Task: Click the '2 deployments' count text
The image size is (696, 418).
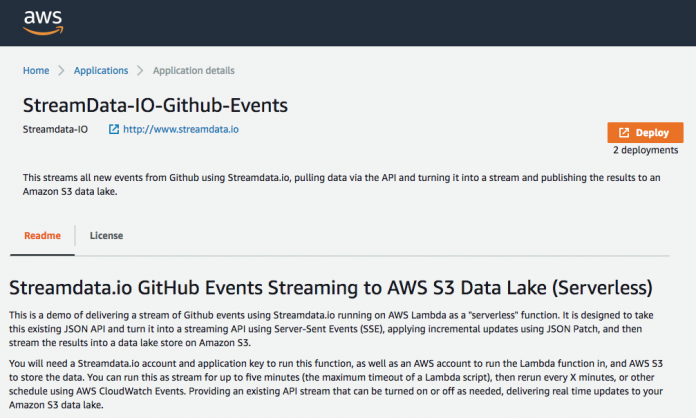Action: coord(646,150)
